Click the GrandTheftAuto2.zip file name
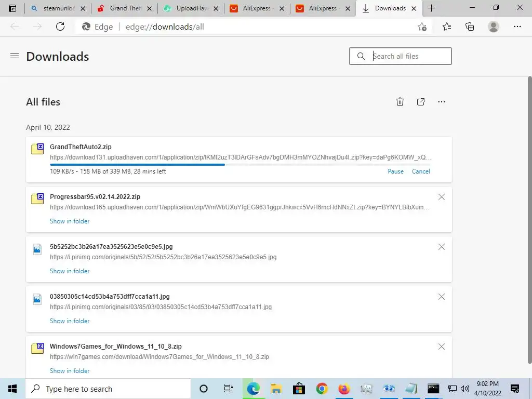 (x=81, y=147)
